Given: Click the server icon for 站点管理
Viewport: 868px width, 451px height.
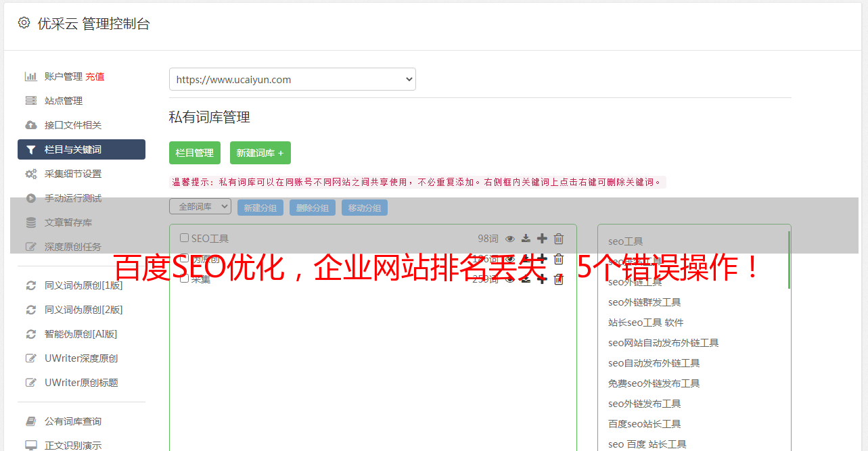Looking at the screenshot, I should [x=30, y=101].
